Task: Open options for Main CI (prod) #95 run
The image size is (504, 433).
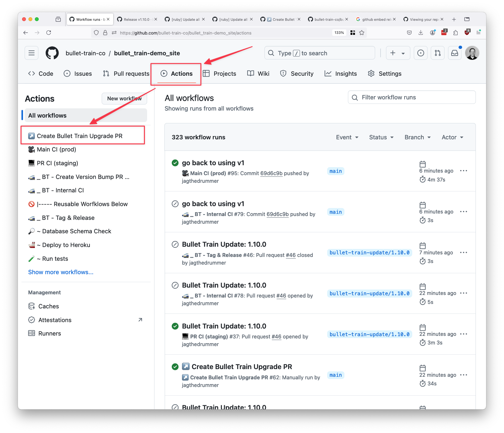Action: pyautogui.click(x=463, y=171)
